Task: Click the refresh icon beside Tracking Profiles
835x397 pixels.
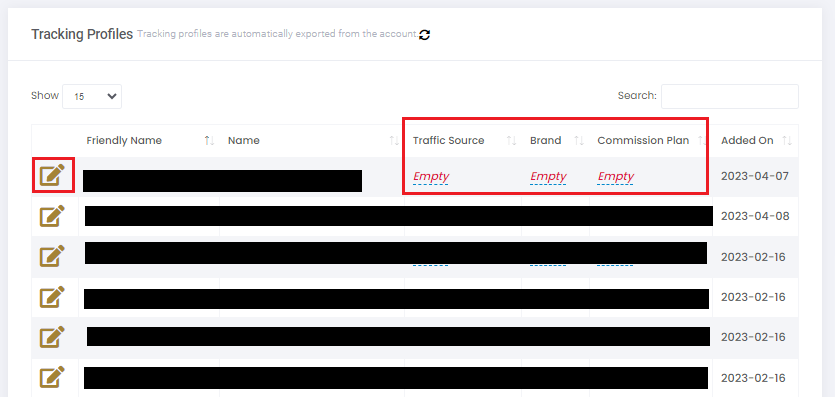Action: (424, 35)
